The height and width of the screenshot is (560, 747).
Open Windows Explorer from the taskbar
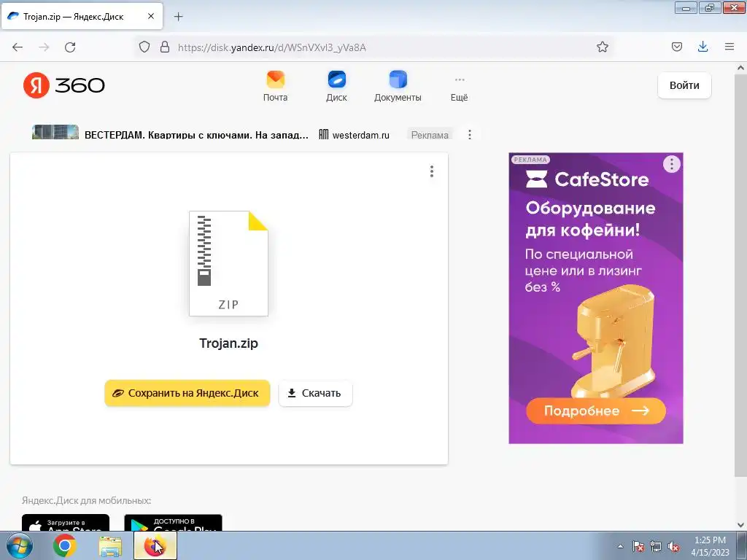pos(110,545)
